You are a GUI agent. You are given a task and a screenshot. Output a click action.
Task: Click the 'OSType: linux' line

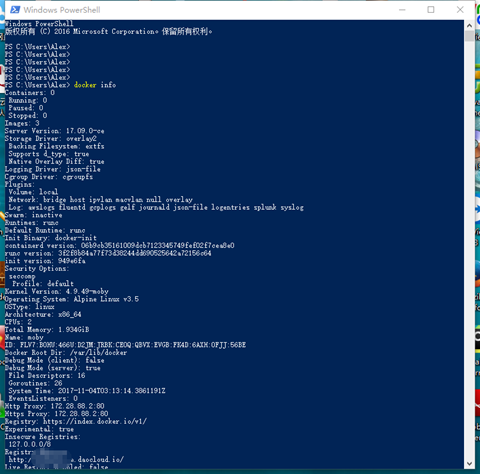pyautogui.click(x=30, y=307)
